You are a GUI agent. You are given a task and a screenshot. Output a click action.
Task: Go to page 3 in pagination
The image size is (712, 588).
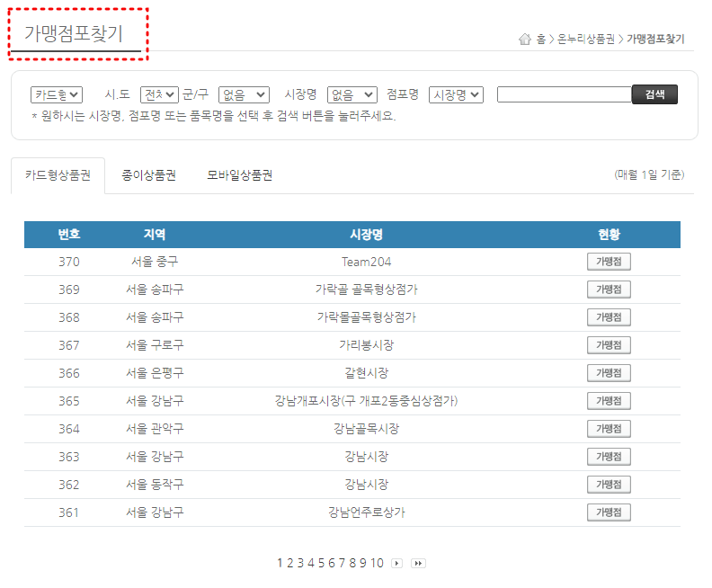coord(300,563)
